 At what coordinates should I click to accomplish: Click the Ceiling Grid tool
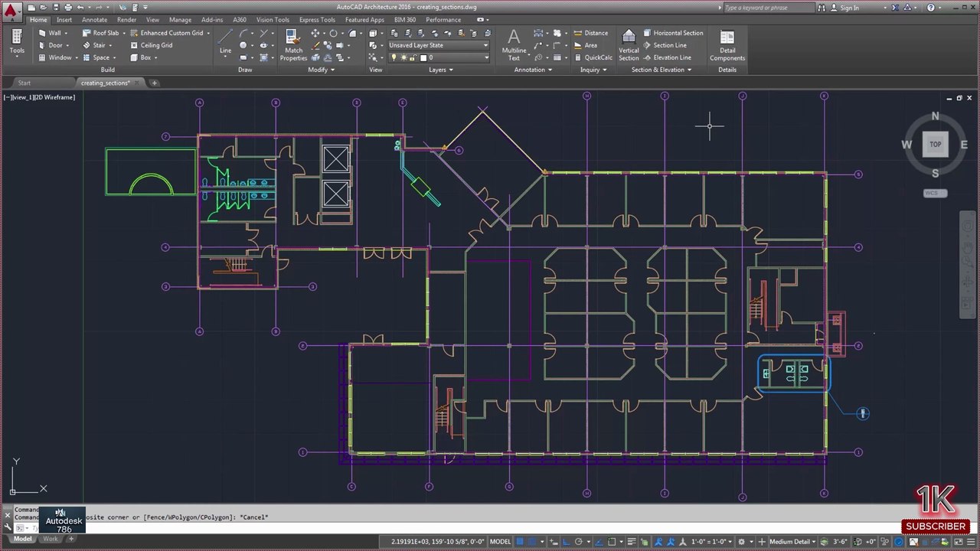(150, 45)
